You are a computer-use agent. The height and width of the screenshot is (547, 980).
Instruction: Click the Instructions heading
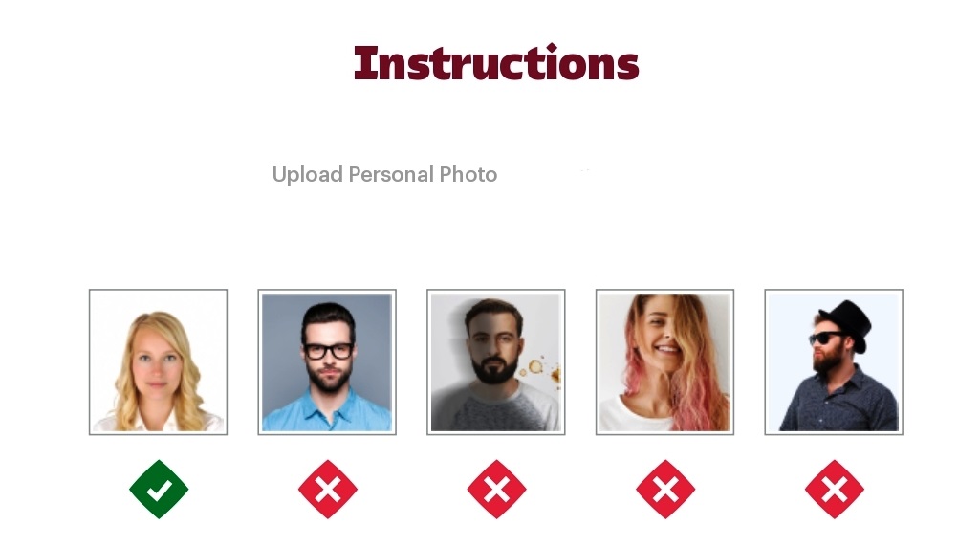click(x=496, y=64)
